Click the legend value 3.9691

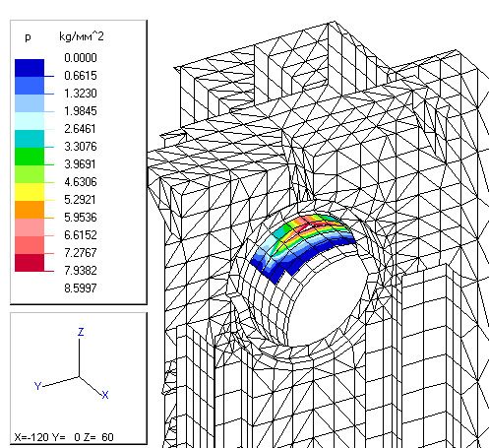coord(81,164)
